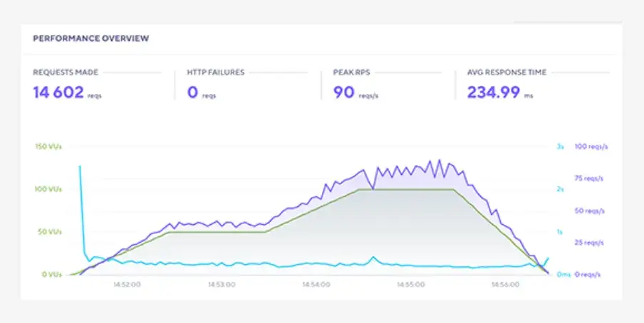644x323 pixels.
Task: Click the 14:52:00 time axis label
Action: 126,284
